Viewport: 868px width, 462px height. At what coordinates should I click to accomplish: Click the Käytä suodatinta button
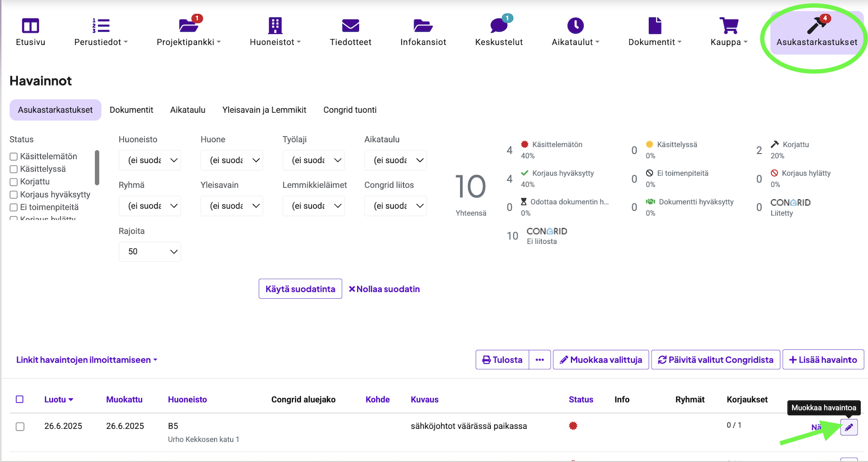tap(300, 289)
